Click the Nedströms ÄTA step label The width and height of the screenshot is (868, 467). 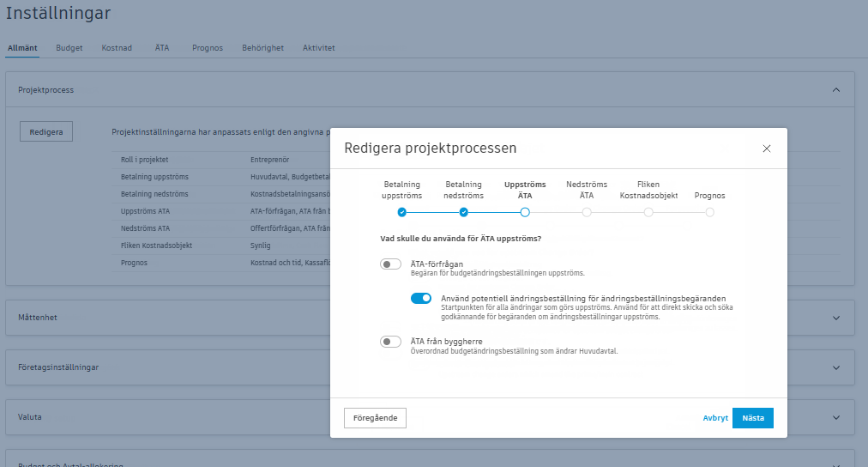point(587,190)
